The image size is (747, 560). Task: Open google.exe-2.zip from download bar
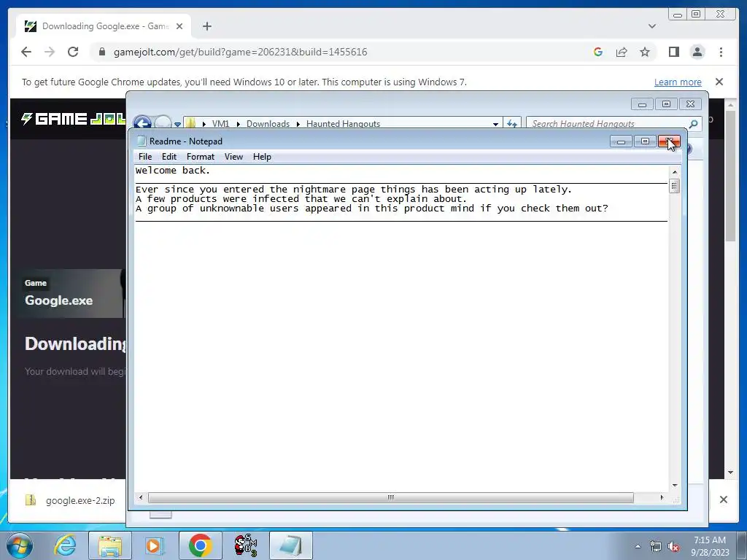click(x=71, y=500)
